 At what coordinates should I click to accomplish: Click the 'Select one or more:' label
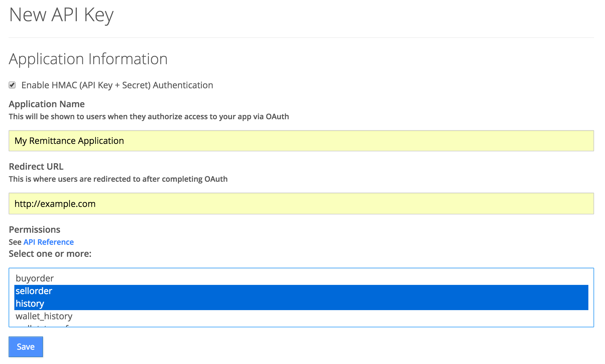click(50, 254)
